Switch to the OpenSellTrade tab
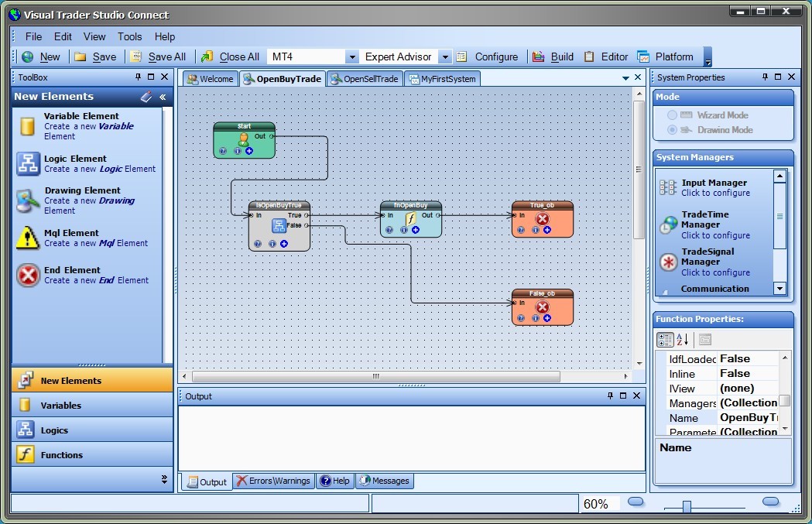This screenshot has width=812, height=524. 364,79
